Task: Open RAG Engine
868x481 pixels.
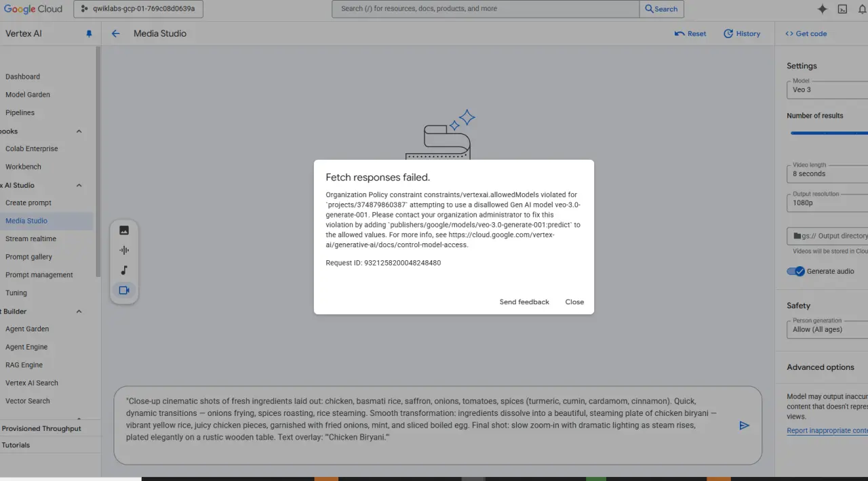Action: (24, 365)
